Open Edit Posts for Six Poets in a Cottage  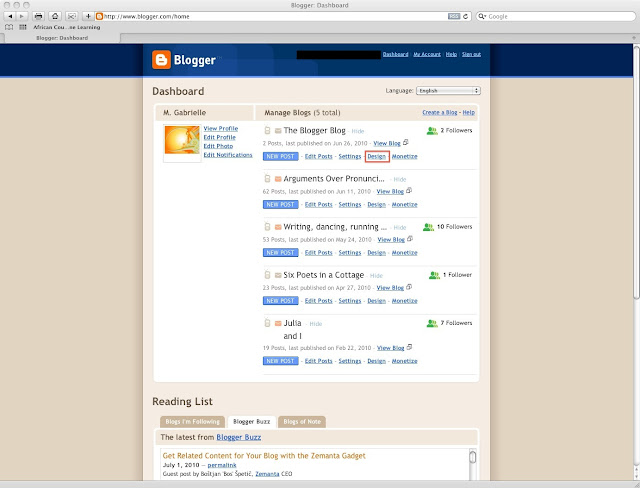(318, 301)
